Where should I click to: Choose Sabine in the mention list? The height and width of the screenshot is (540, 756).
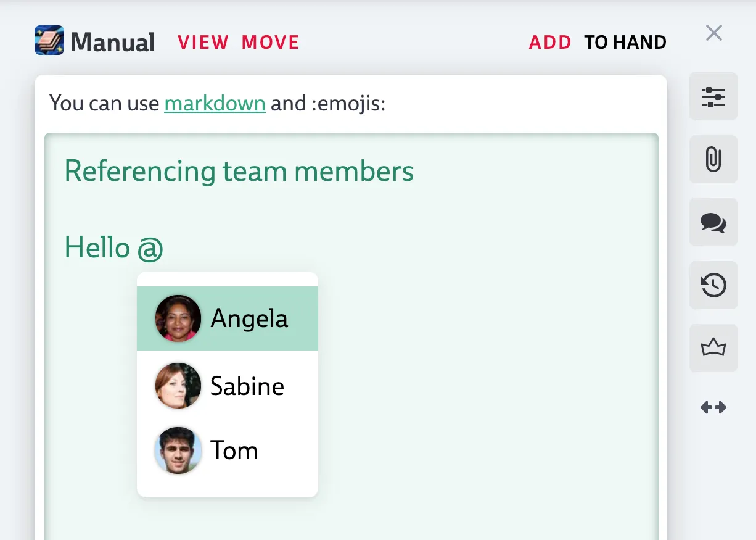(x=247, y=386)
